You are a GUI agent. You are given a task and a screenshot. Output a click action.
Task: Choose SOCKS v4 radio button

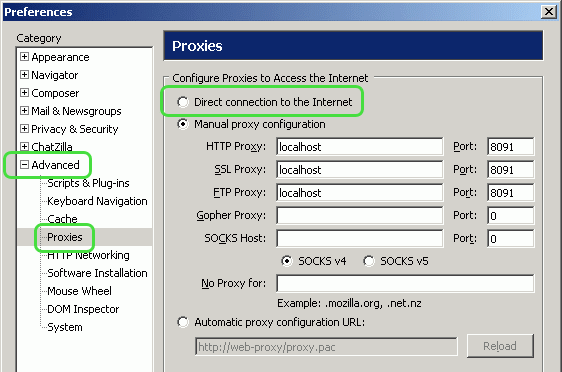click(x=287, y=261)
